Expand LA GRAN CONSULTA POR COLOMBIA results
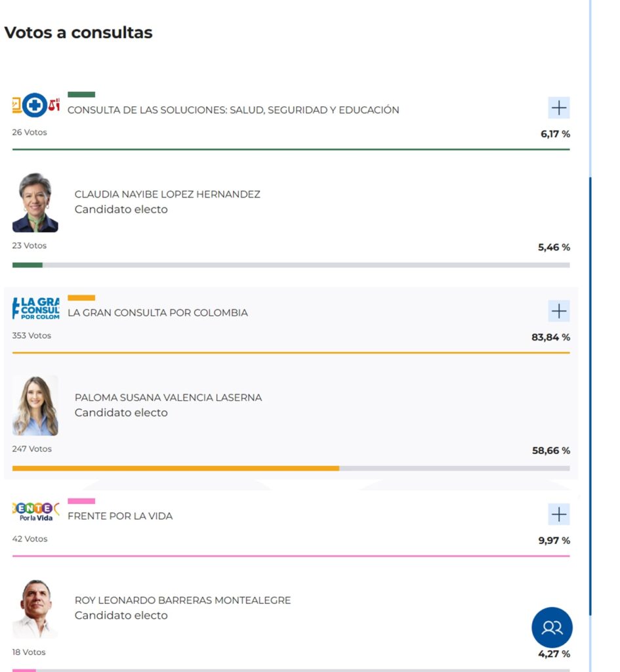The height and width of the screenshot is (672, 620). [x=559, y=311]
